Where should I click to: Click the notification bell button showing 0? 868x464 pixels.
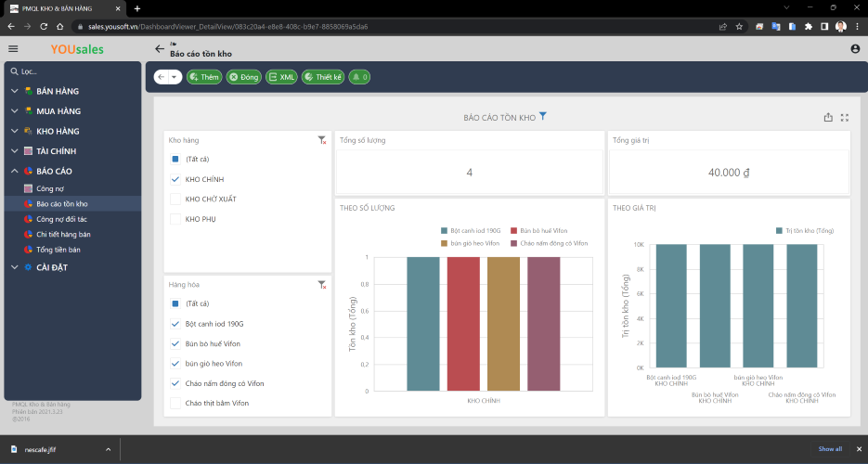click(360, 77)
